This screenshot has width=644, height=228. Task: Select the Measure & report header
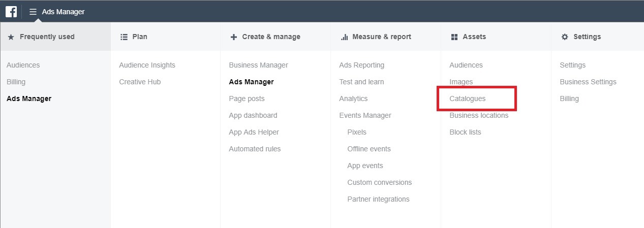(386, 37)
